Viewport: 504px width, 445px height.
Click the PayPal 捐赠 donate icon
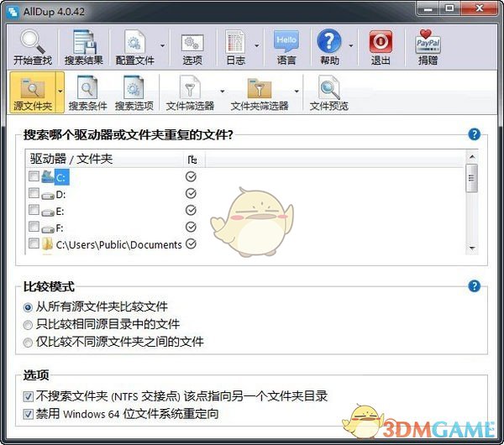(x=428, y=42)
